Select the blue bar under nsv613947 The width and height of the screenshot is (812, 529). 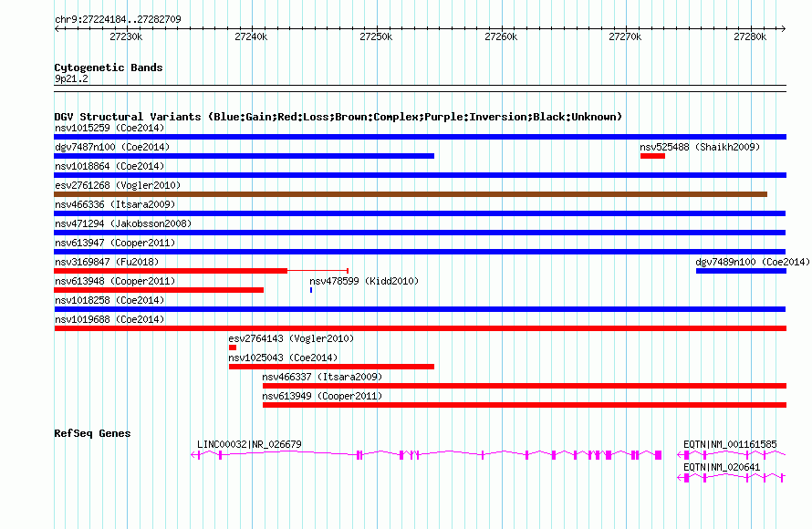(420, 252)
